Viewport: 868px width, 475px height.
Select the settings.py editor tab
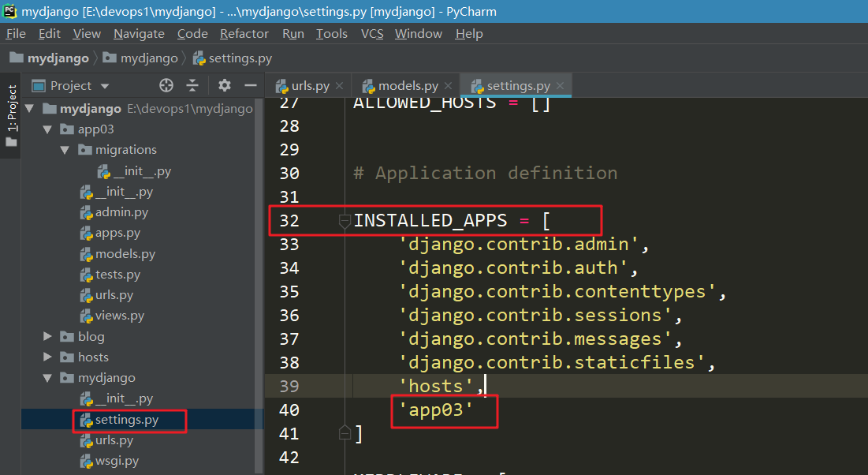point(516,86)
